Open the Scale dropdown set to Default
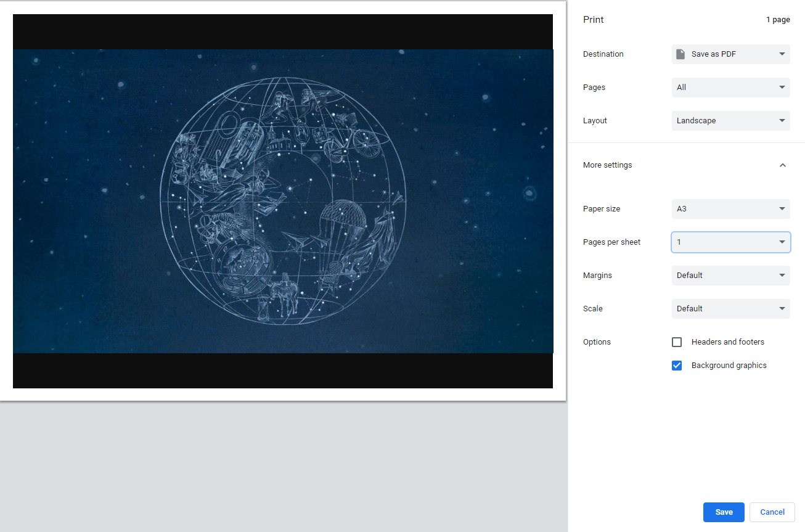Image resolution: width=805 pixels, height=532 pixels. (730, 309)
